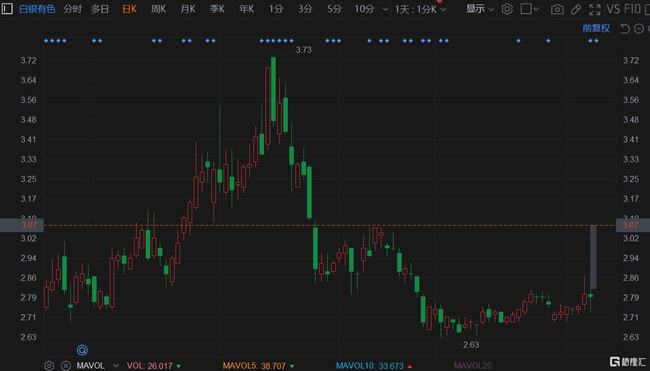
Task: Click the blue circular marker icon above MAVOL
Action: click(x=82, y=350)
